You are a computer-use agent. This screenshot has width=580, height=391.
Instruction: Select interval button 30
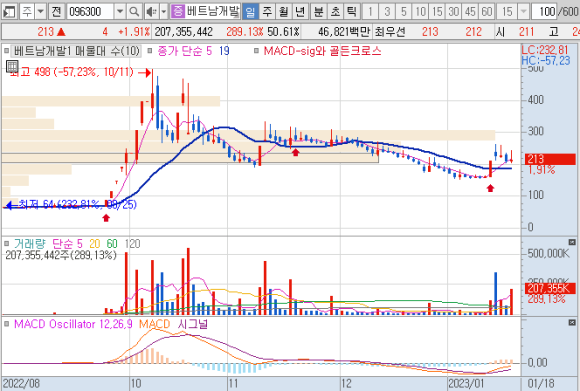(x=453, y=12)
